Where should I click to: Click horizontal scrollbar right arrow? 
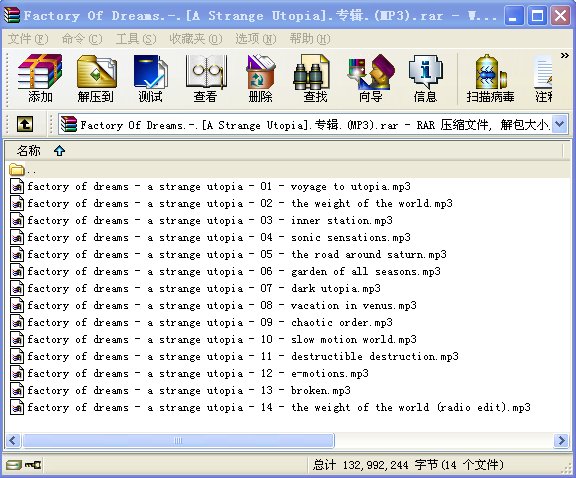[x=561, y=440]
